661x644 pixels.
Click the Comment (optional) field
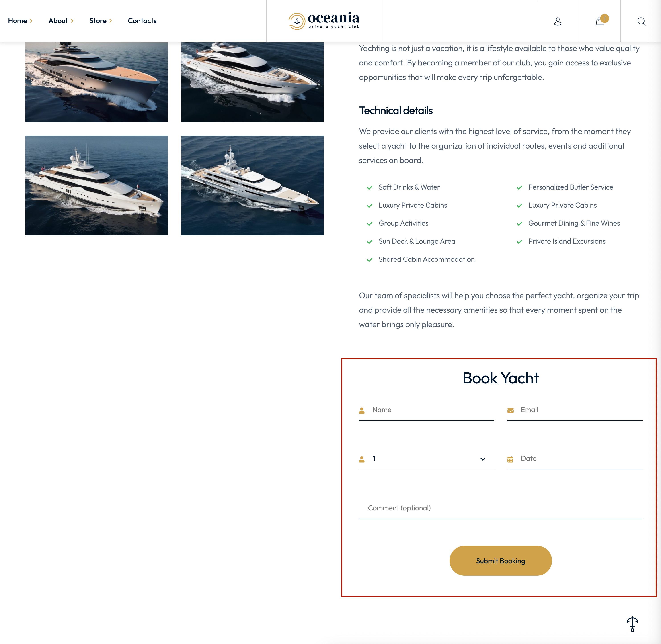501,508
